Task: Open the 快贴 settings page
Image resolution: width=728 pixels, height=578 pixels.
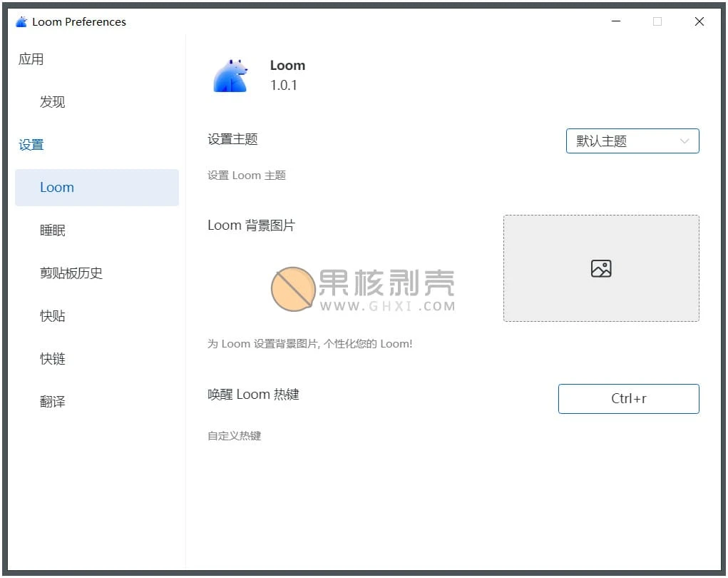Action: [x=53, y=316]
